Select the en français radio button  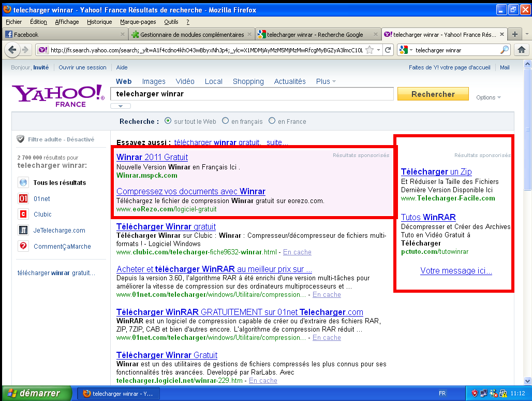pos(225,121)
